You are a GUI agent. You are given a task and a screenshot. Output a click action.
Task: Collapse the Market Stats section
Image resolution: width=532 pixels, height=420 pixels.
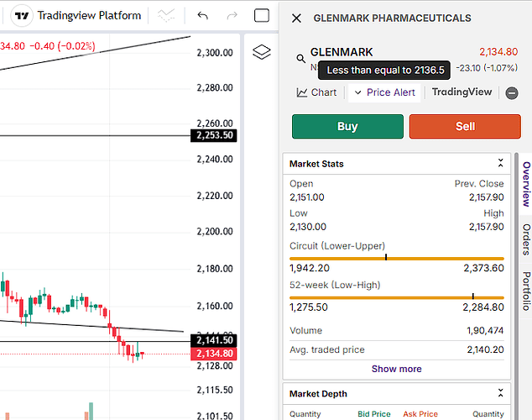tap(500, 163)
